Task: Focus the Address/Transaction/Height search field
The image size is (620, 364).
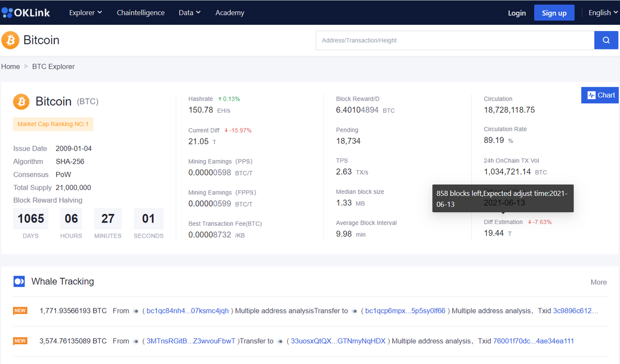Action: pyautogui.click(x=455, y=40)
